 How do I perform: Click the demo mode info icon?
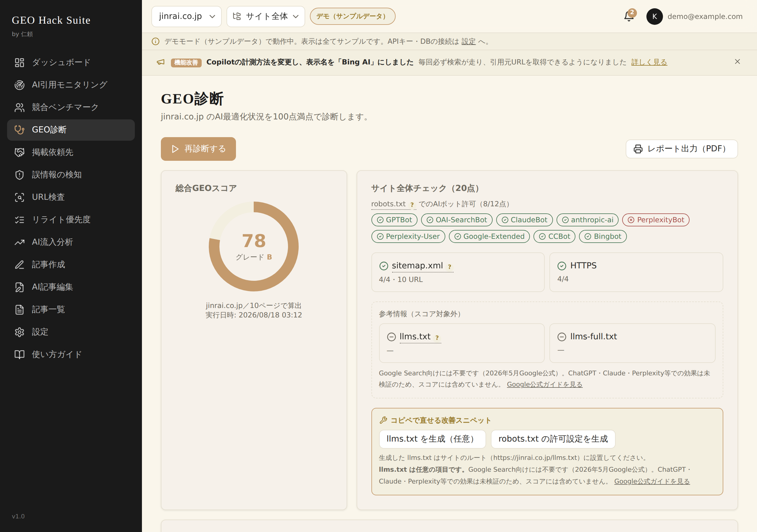(155, 42)
